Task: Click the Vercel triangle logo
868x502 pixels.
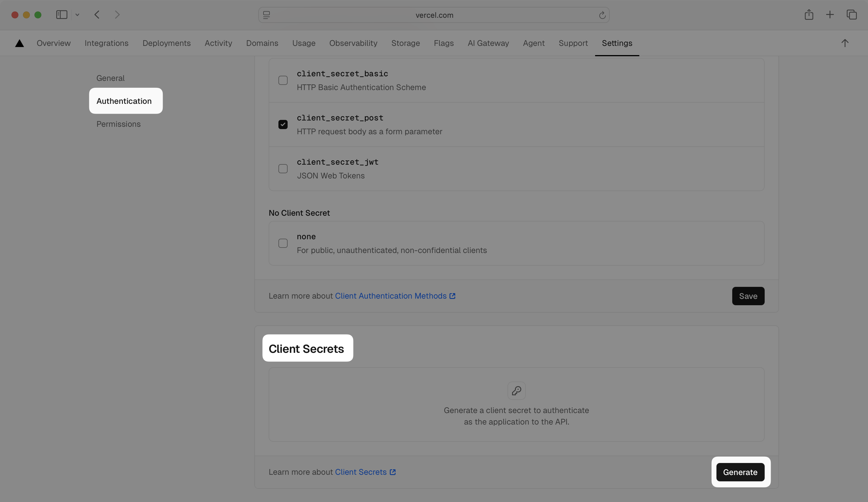Action: (x=20, y=43)
